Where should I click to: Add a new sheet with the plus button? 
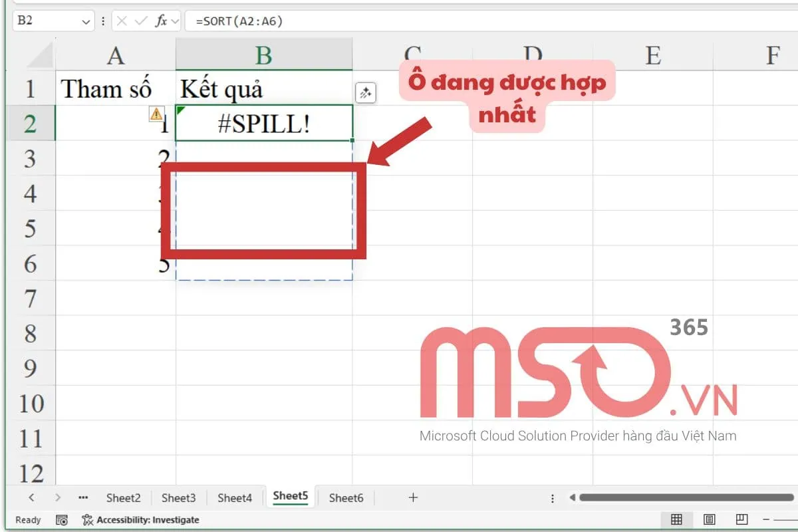(x=413, y=497)
